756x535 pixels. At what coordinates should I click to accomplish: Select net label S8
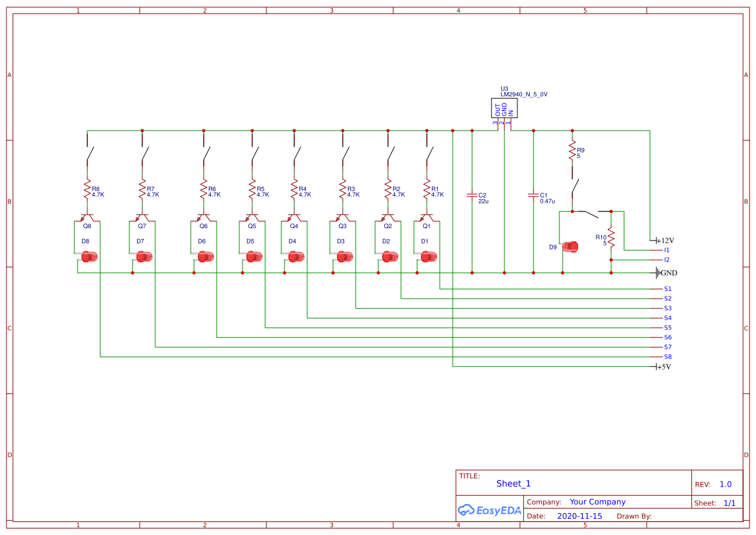[x=667, y=357]
